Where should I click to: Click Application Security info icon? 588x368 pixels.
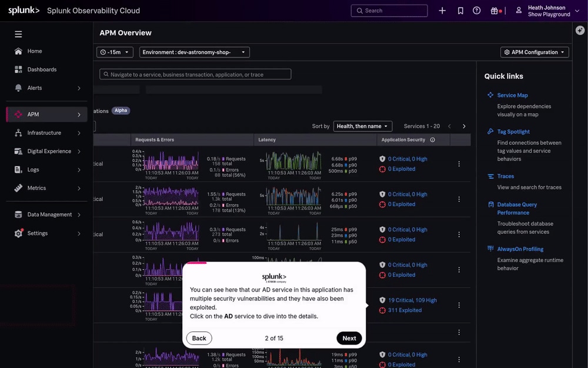432,140
